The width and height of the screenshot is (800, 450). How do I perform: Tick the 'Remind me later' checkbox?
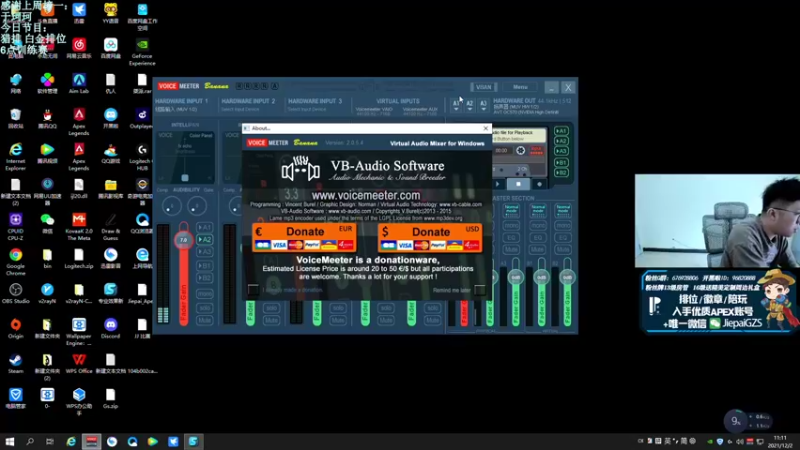(x=480, y=290)
